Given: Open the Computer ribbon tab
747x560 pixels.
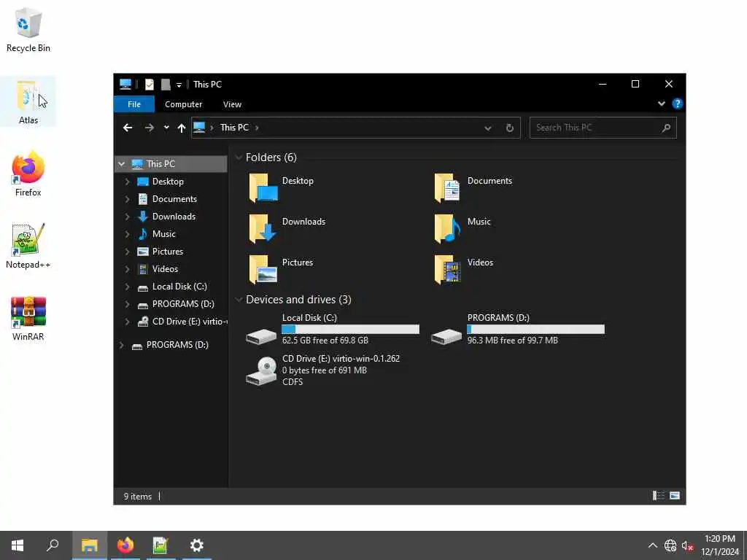Looking at the screenshot, I should (x=183, y=104).
